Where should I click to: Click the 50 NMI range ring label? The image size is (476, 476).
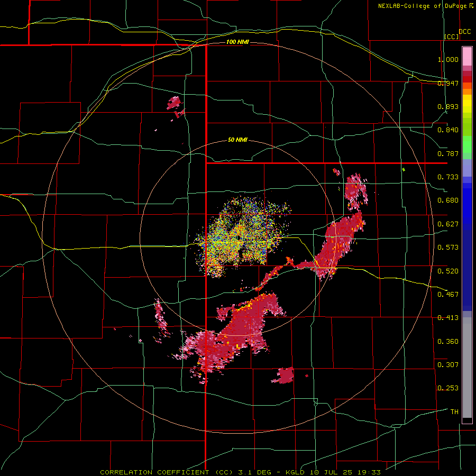coord(237,140)
